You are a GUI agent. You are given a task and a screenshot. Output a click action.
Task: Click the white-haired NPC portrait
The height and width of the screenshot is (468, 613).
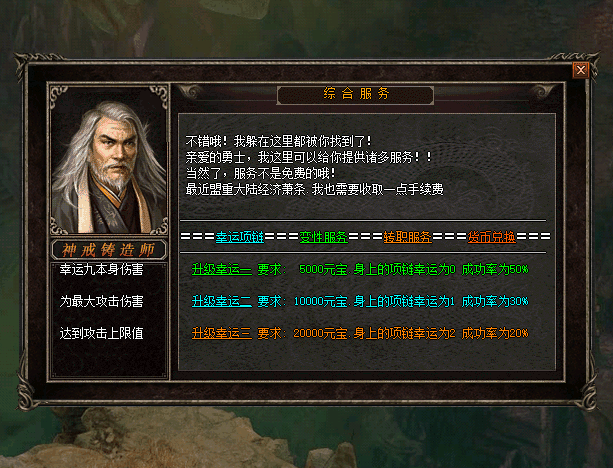(109, 160)
